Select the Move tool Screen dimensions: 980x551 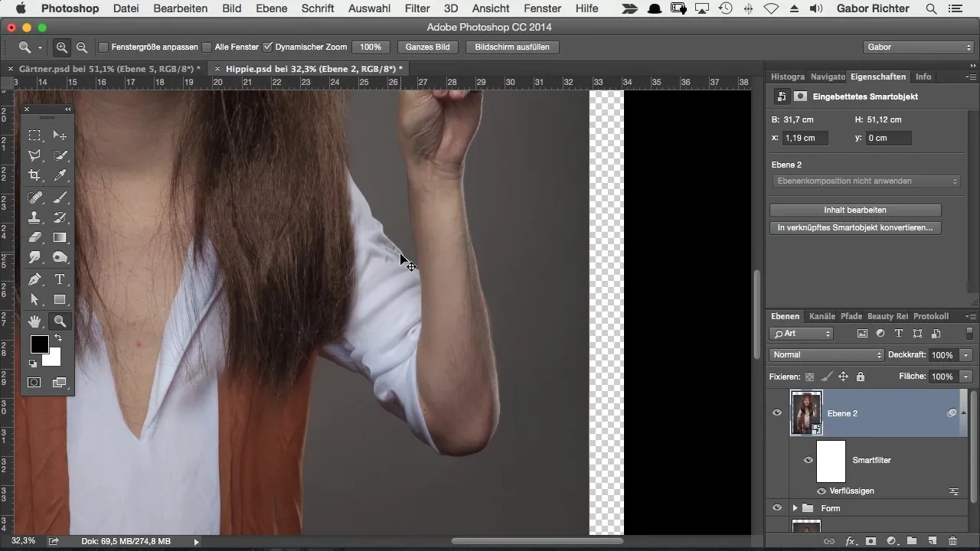pyautogui.click(x=60, y=135)
